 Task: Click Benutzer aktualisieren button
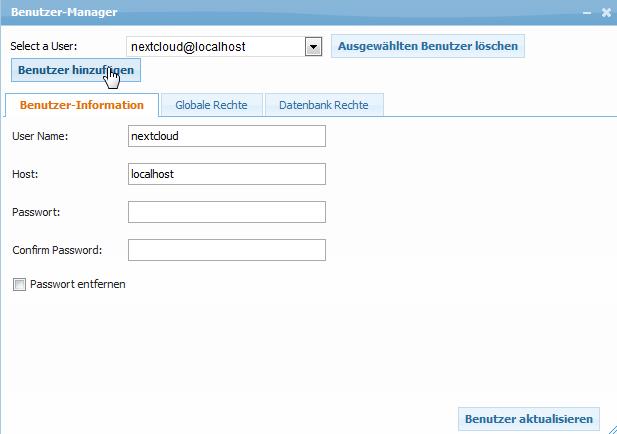pyautogui.click(x=529, y=419)
